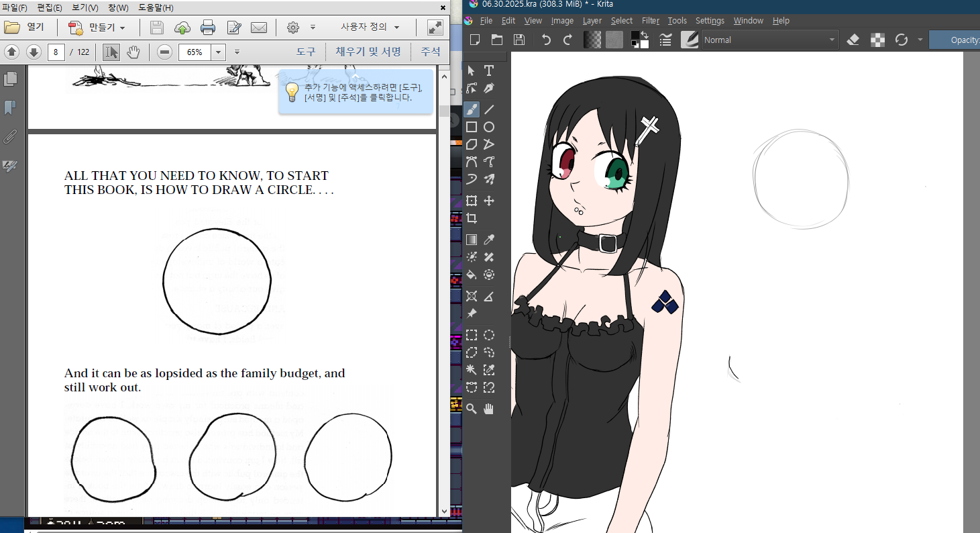Select the Freehand Brush tool in Krita
This screenshot has width=980, height=533.
pyautogui.click(x=472, y=109)
